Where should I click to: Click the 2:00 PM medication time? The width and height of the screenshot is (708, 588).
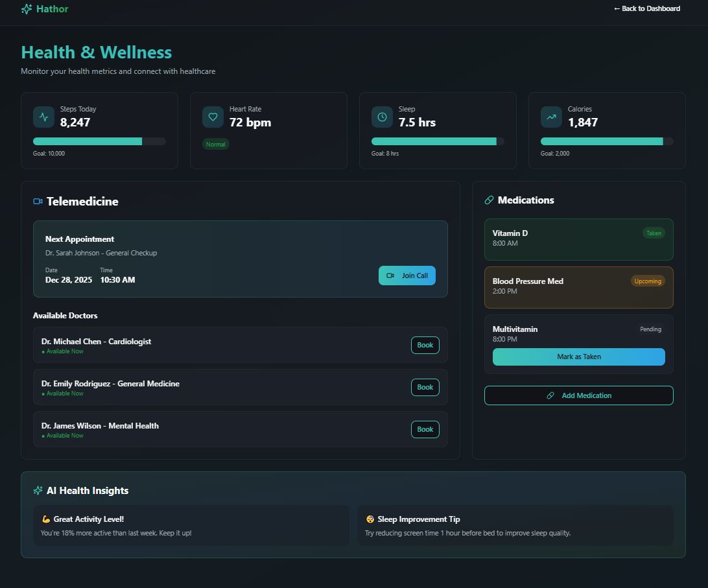(x=505, y=291)
